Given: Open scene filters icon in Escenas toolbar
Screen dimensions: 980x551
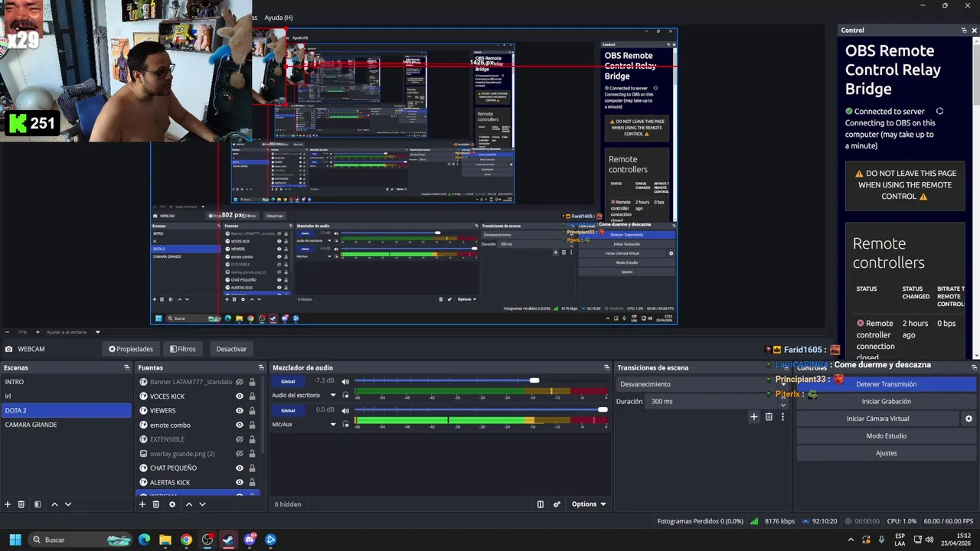Looking at the screenshot, I should coord(38,504).
